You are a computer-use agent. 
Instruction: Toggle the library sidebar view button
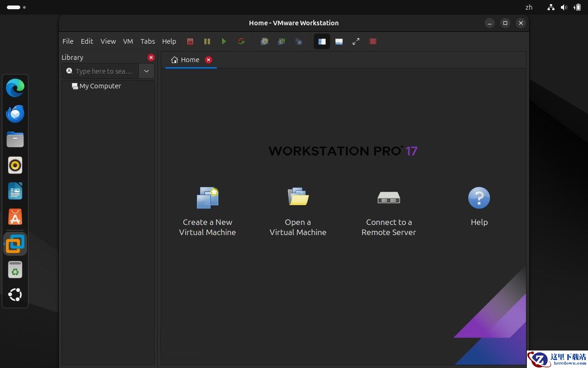(x=322, y=41)
